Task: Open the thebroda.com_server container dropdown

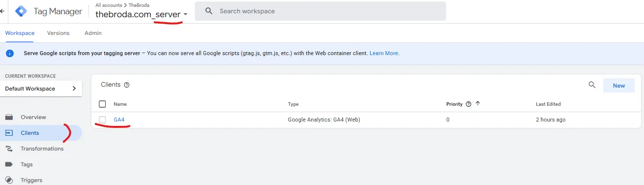Action: pos(141,14)
